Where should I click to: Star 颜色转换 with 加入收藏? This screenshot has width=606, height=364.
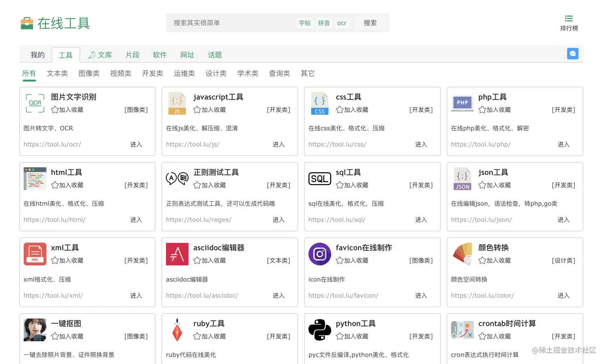tap(495, 261)
